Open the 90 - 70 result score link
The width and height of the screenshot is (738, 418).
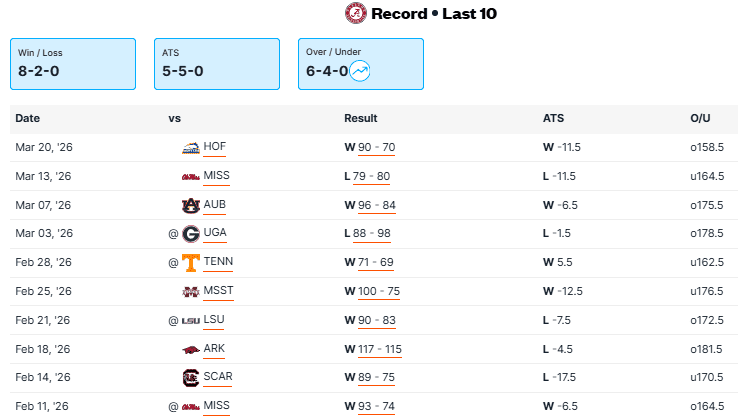[376, 148]
